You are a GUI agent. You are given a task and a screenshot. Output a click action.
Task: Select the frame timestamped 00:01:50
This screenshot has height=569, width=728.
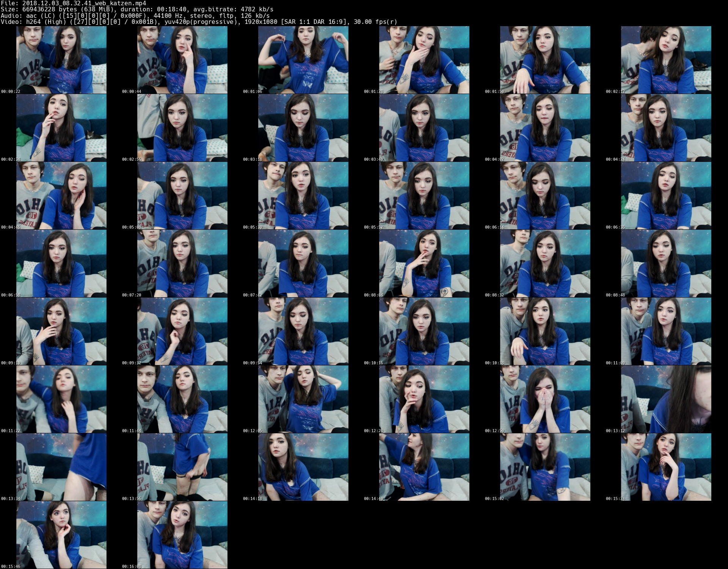click(545, 60)
